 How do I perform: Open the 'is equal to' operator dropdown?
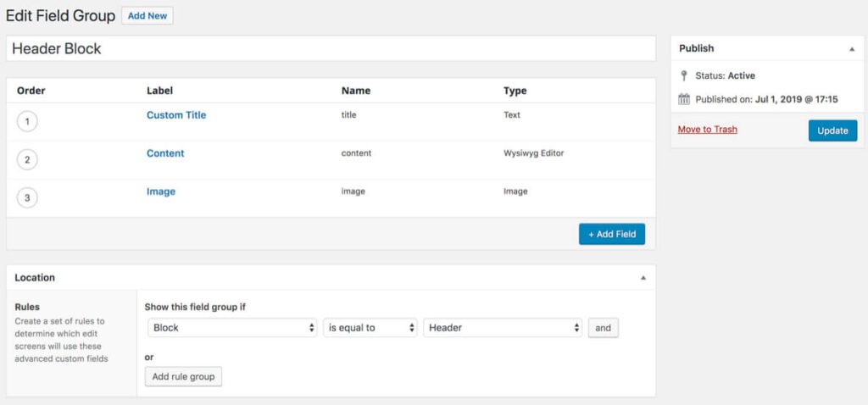[370, 328]
